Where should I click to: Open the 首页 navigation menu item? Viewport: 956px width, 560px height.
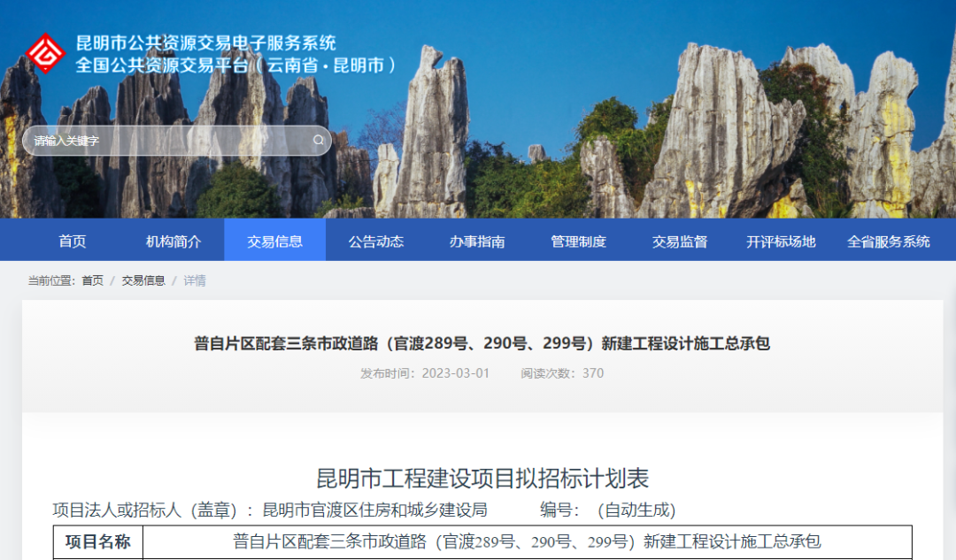click(73, 242)
